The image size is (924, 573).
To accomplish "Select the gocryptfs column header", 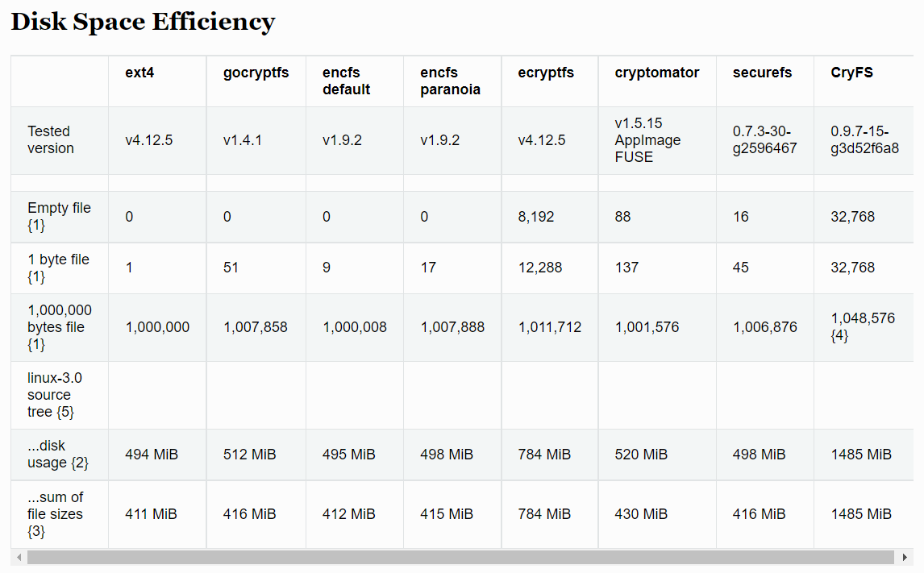I will [256, 73].
